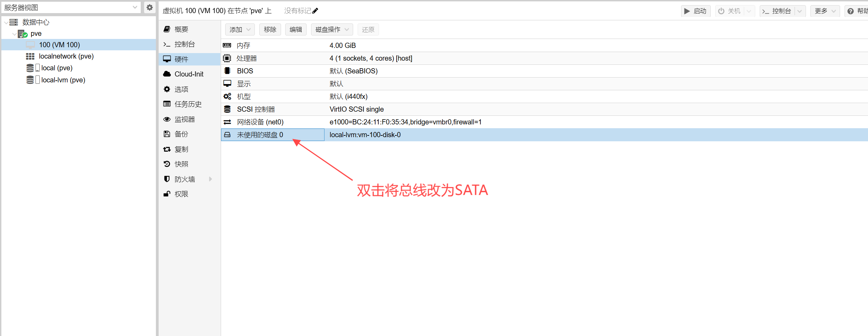This screenshot has width=868, height=336.
Task: Collapse the pve node expander
Action: tap(14, 34)
